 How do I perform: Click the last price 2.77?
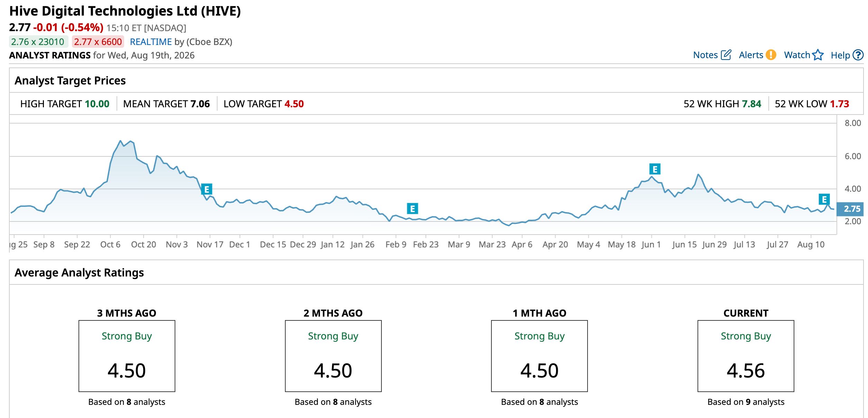(20, 27)
